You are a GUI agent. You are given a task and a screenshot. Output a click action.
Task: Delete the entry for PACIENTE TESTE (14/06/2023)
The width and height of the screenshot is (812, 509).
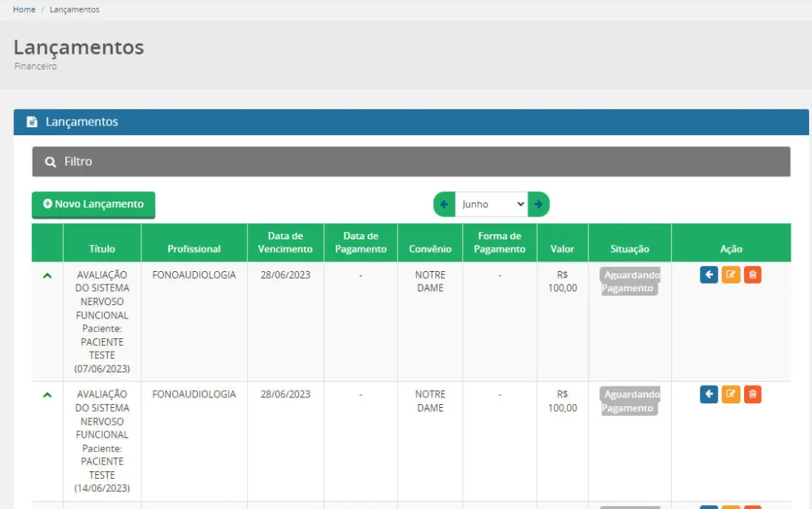coord(752,394)
